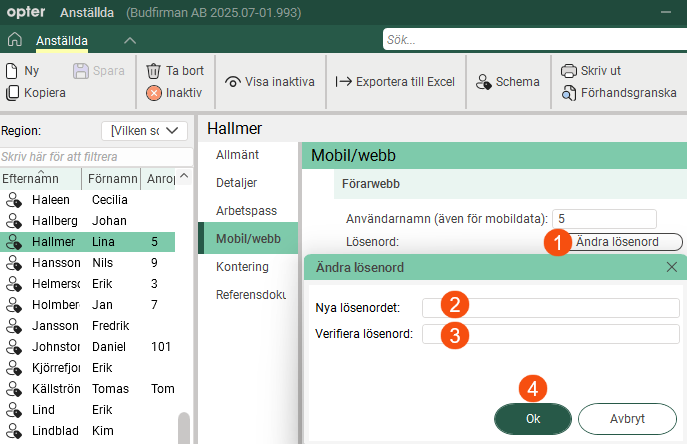Viewport: 687px width, 444px height.
Task: Collapse the ribbon with the chevron arrow
Action: click(130, 40)
